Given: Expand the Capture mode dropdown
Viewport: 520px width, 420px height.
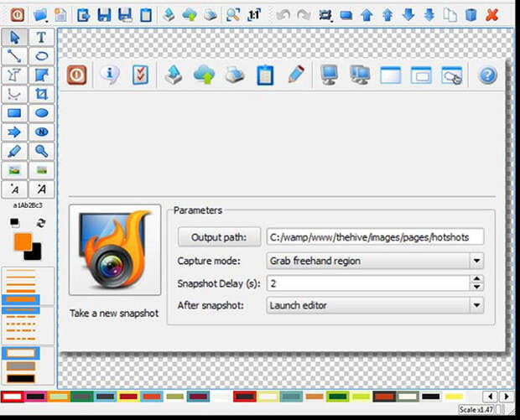Looking at the screenshot, I should coord(476,261).
